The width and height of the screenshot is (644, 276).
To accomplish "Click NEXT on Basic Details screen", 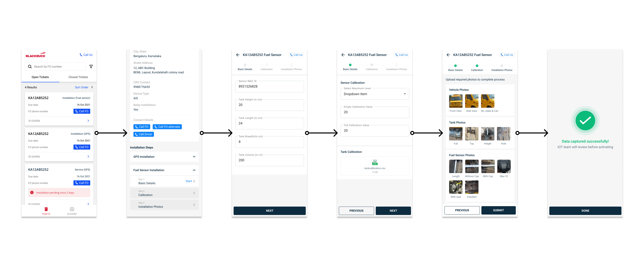I will click(x=270, y=211).
